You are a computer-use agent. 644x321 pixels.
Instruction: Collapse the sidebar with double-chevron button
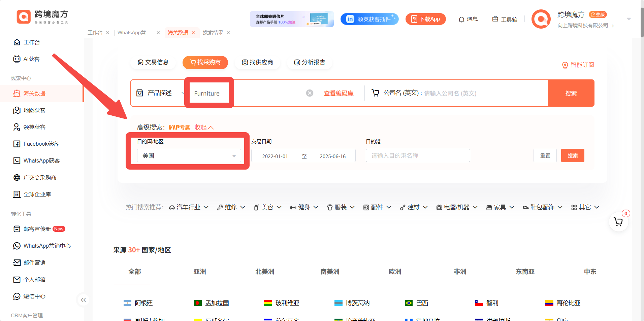83,300
